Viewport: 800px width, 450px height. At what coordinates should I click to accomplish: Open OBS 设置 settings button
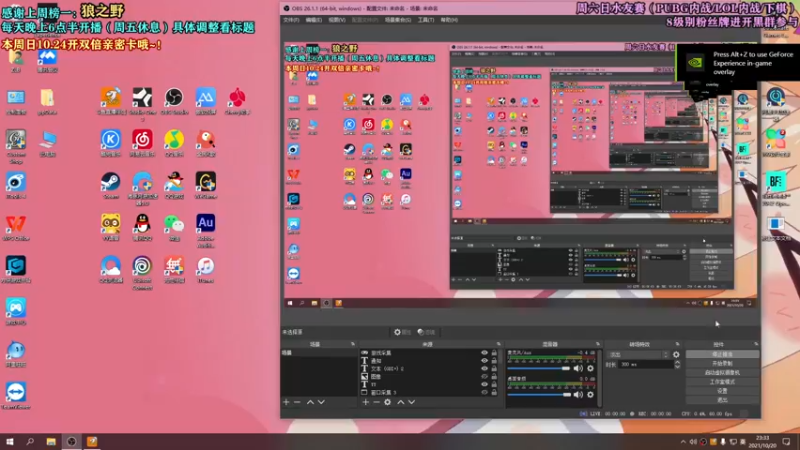pos(722,391)
